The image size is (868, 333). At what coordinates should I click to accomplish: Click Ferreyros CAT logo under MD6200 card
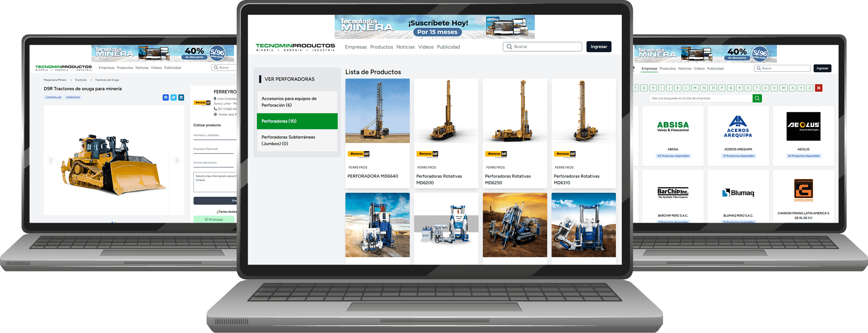[428, 154]
